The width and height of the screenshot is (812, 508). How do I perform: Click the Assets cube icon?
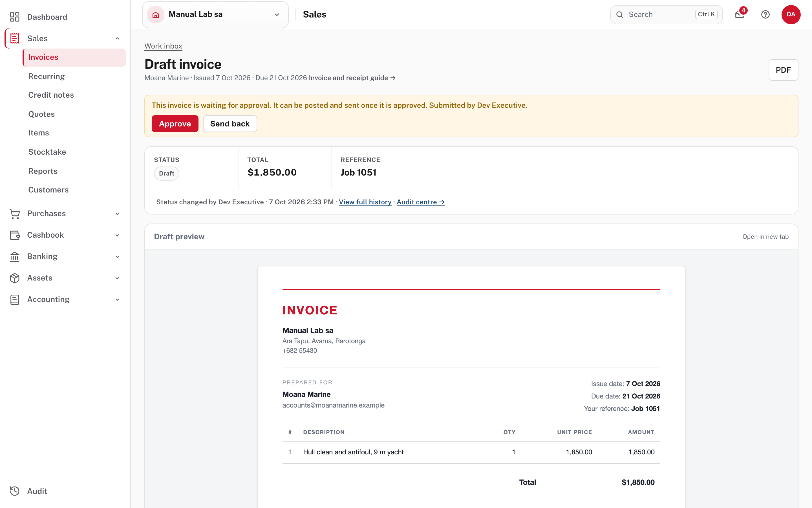click(x=14, y=278)
